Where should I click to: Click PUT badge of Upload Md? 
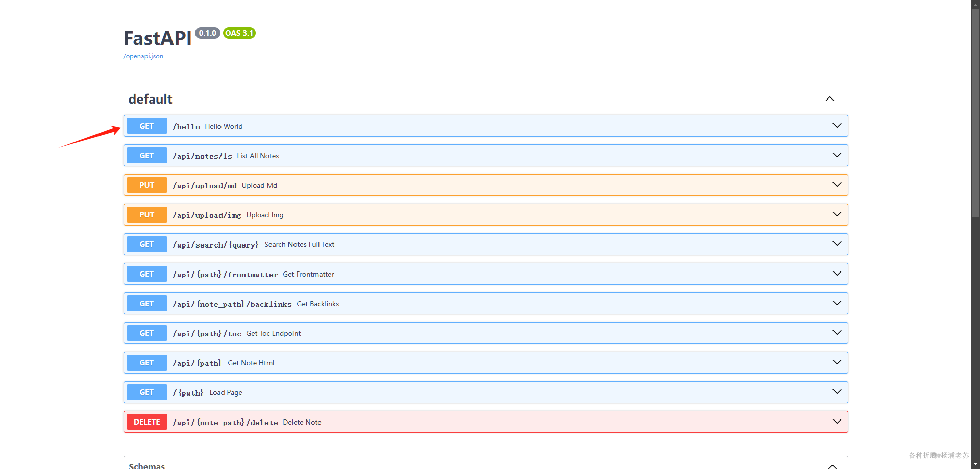point(147,185)
